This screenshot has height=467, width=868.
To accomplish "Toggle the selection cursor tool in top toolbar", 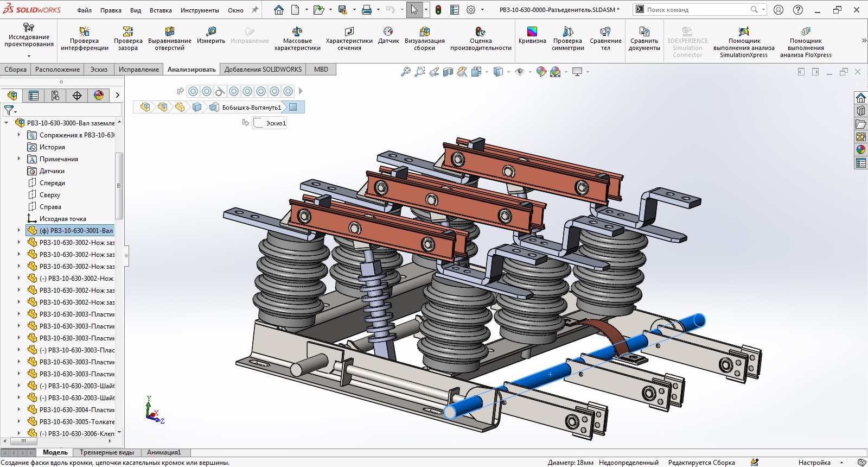I will tap(414, 10).
